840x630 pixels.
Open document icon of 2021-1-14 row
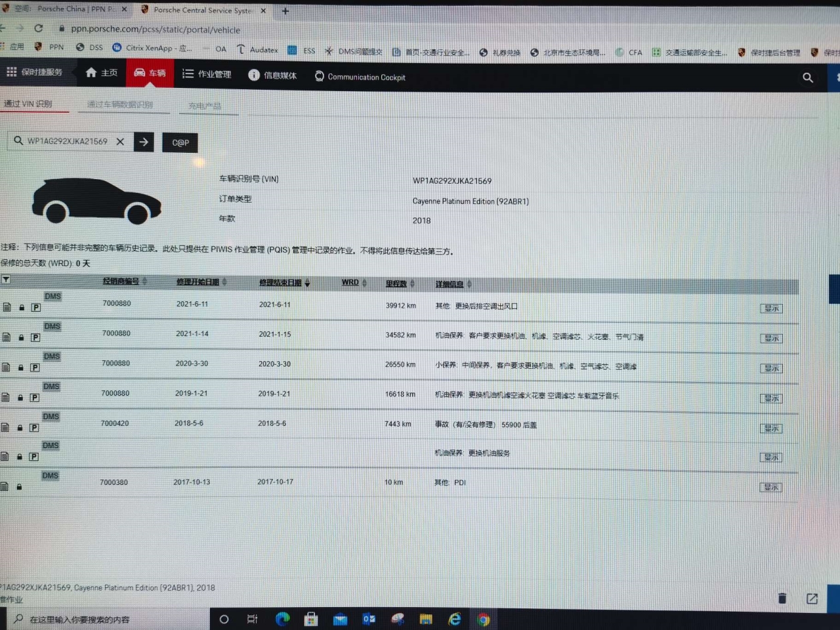tap(6, 337)
